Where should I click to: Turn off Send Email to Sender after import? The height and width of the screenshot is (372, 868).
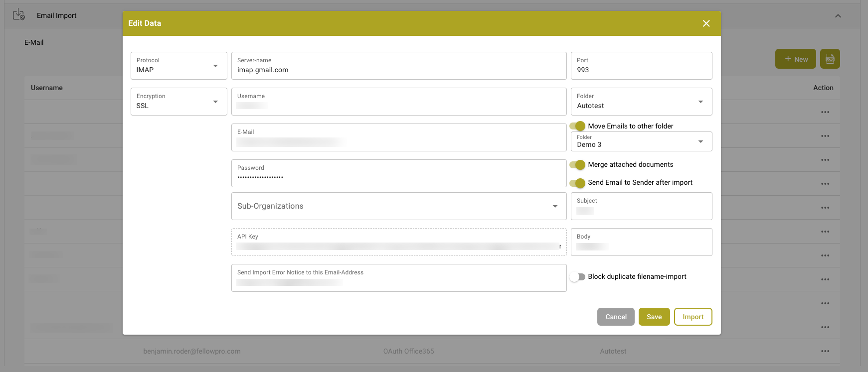[x=578, y=183]
